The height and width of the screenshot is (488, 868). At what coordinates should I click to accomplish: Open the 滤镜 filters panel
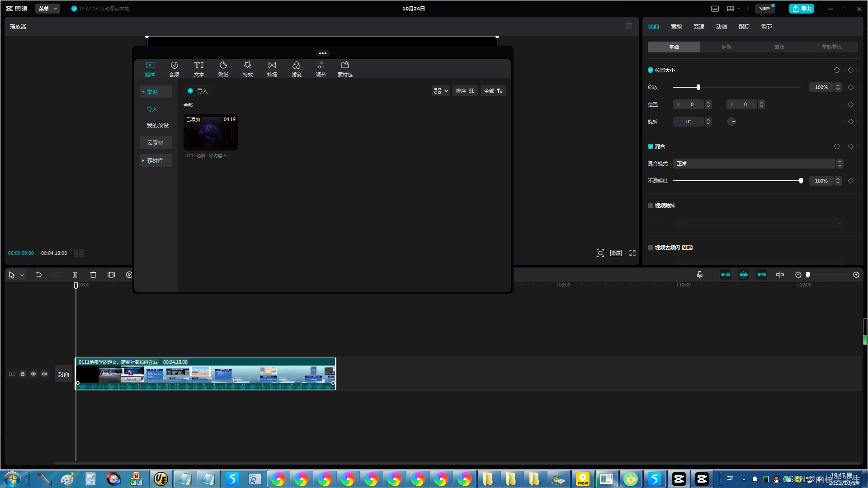pyautogui.click(x=296, y=69)
